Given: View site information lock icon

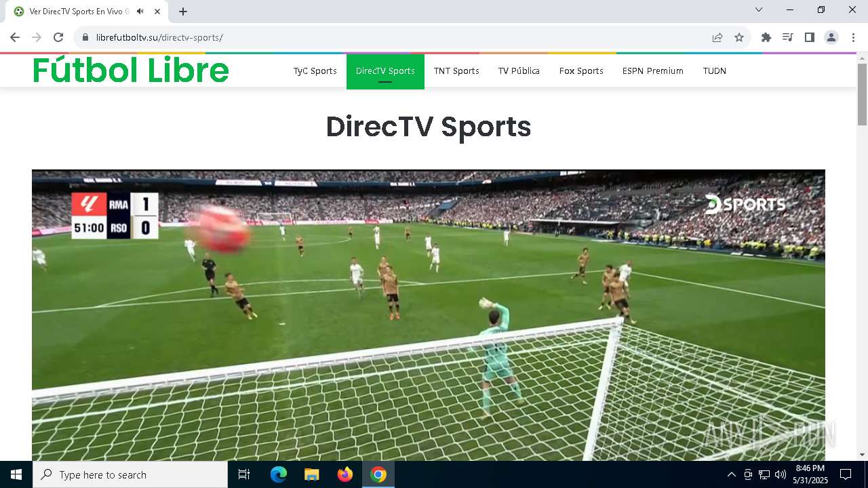Looking at the screenshot, I should [x=85, y=37].
